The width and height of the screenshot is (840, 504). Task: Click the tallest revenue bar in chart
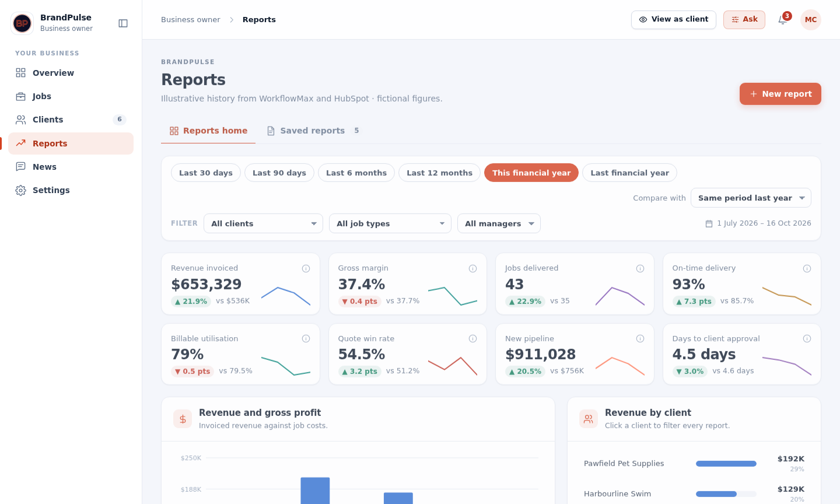click(x=315, y=491)
